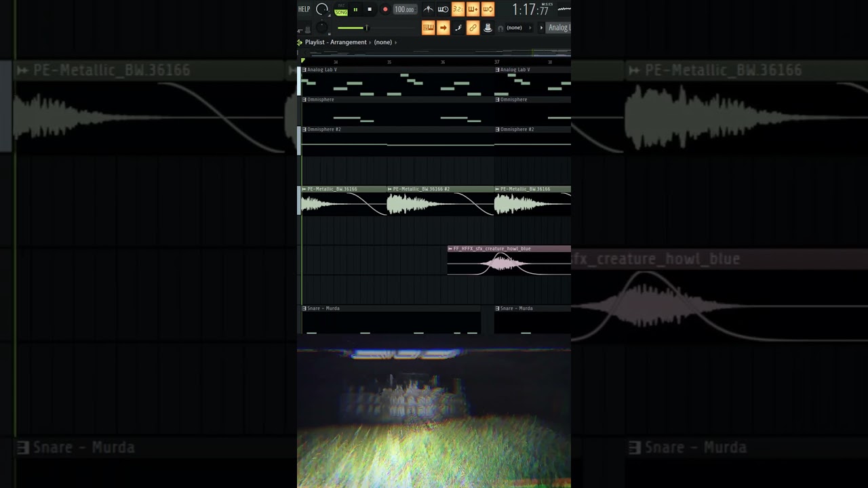Open the Playlist options speaker icon

point(300,42)
